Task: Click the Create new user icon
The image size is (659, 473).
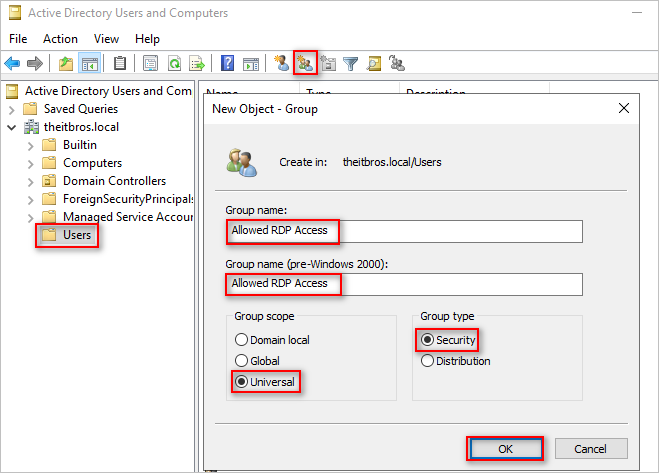Action: tap(282, 64)
